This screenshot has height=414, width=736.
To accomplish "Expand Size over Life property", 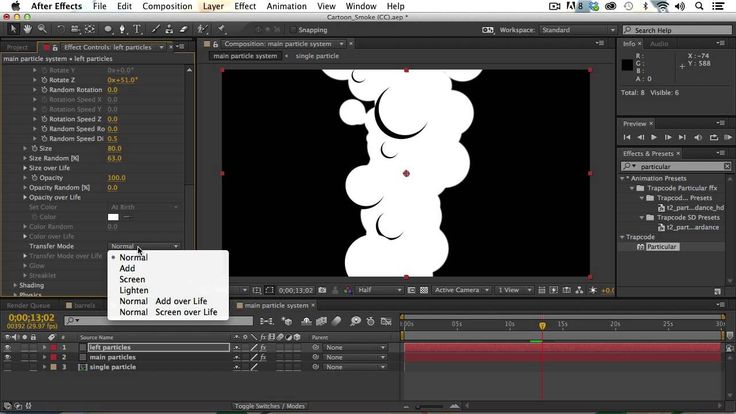I will [25, 168].
